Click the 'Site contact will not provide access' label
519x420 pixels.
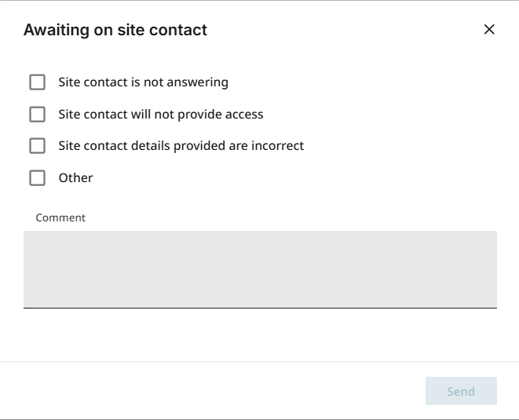pos(160,114)
